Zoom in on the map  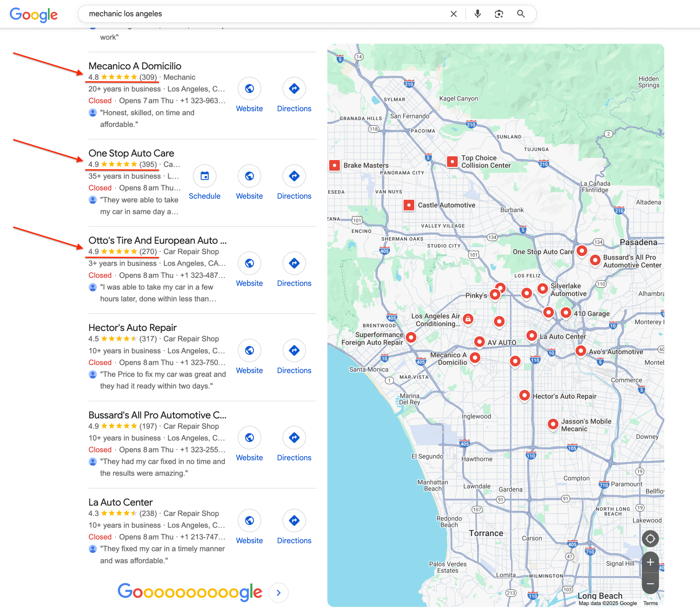(650, 562)
